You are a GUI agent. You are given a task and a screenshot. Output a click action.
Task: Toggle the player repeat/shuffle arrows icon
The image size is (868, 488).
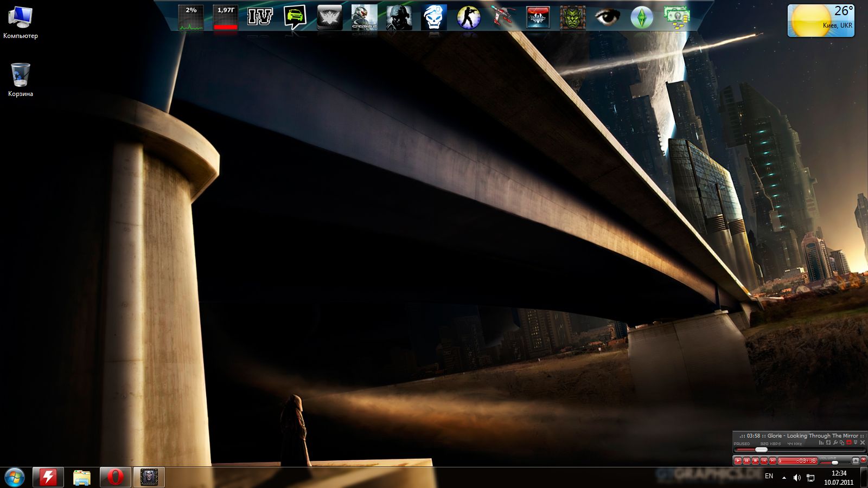pos(828,443)
